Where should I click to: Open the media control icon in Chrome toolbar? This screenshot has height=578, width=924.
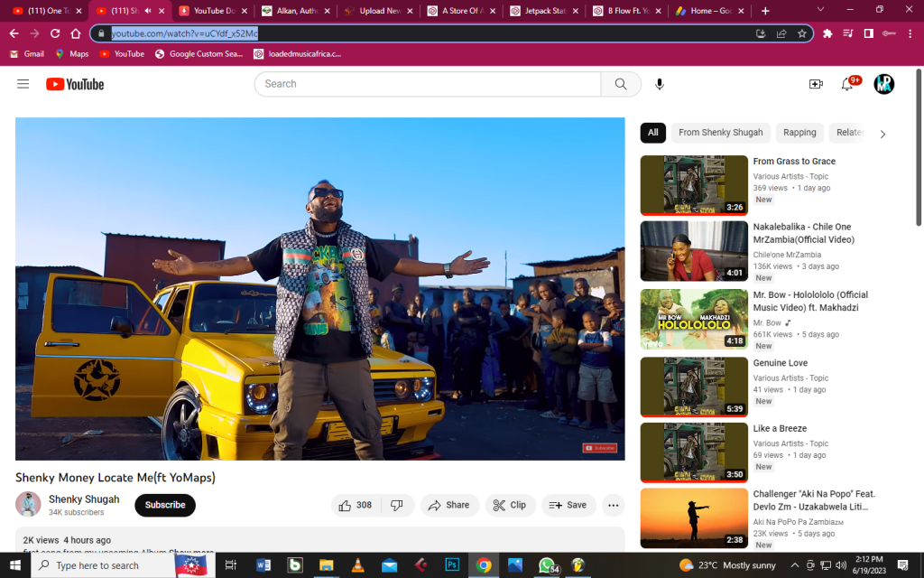click(848, 33)
